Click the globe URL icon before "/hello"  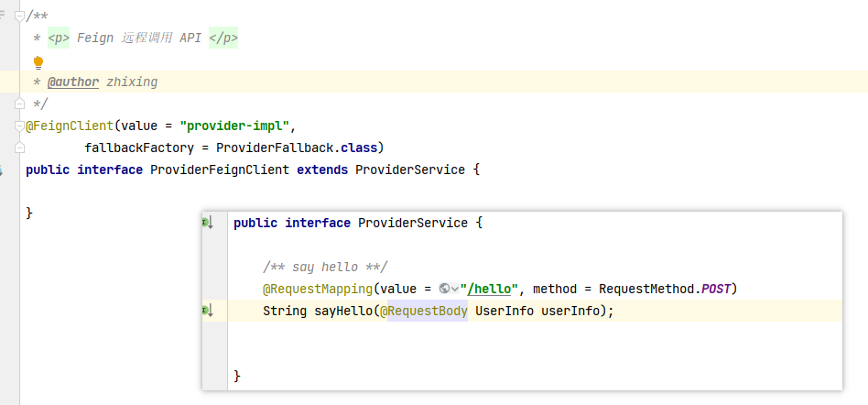[444, 289]
